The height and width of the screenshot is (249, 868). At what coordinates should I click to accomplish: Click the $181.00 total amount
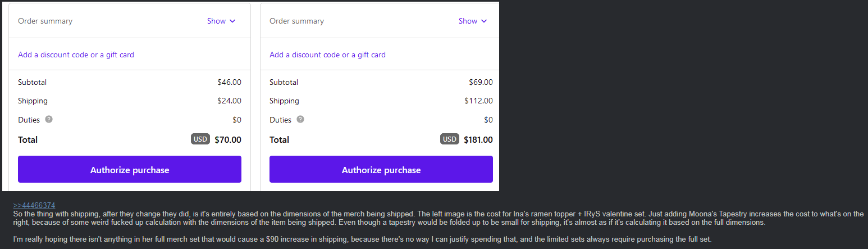tap(478, 139)
